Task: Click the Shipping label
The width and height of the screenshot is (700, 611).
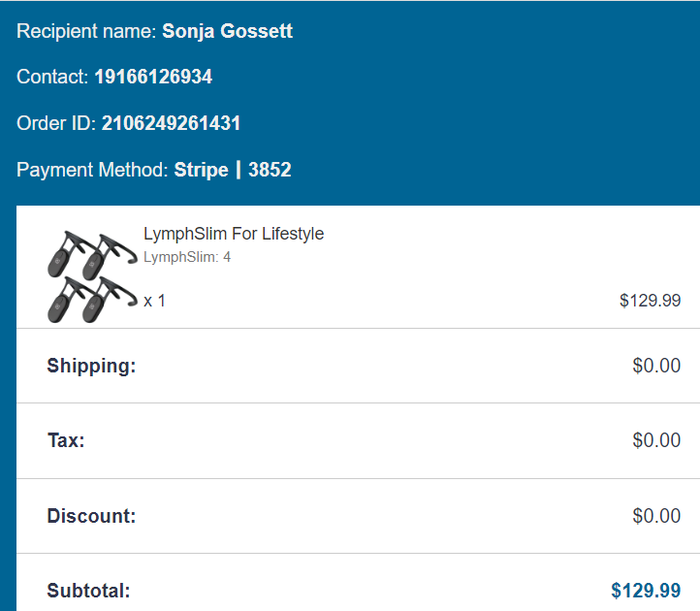Action: tap(91, 366)
